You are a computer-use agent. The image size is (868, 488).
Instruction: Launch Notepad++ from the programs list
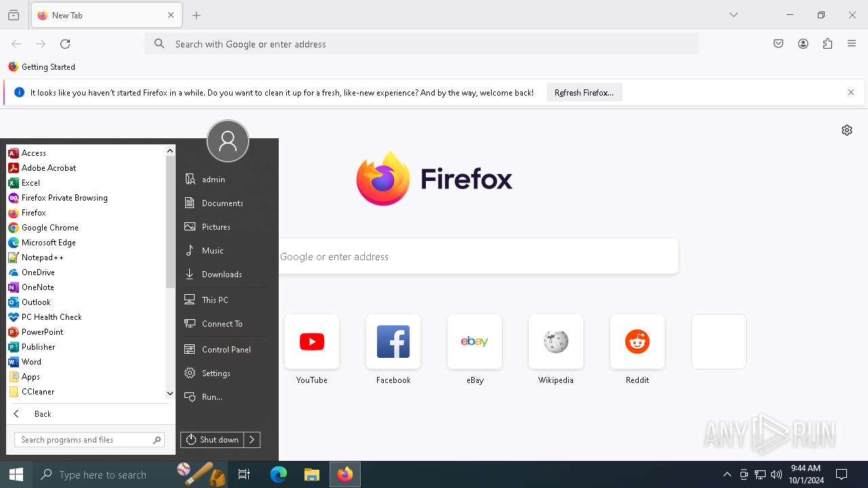click(x=87, y=258)
